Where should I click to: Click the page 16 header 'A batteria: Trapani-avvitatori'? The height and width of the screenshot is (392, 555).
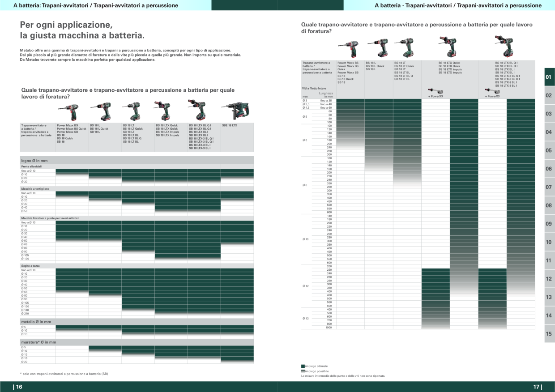96,5
